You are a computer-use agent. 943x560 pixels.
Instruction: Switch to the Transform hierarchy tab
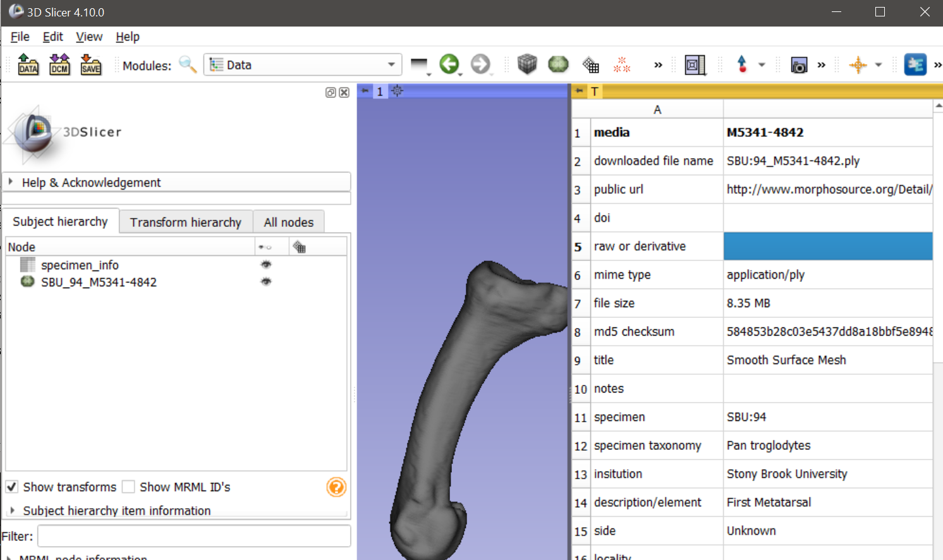coord(185,222)
